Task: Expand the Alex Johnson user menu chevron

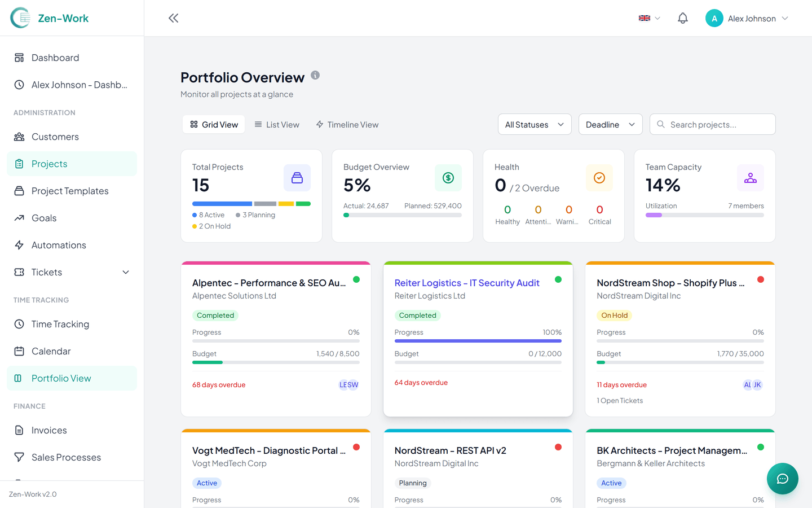Action: tap(785, 18)
